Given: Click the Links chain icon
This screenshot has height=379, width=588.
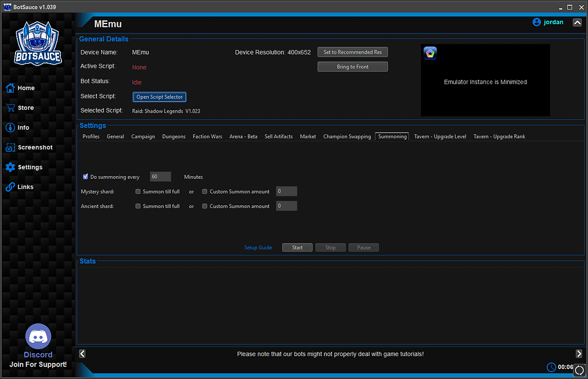Looking at the screenshot, I should point(10,187).
